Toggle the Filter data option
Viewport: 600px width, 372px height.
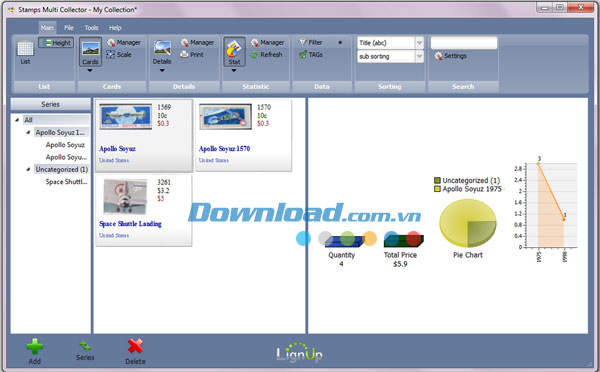tap(310, 42)
